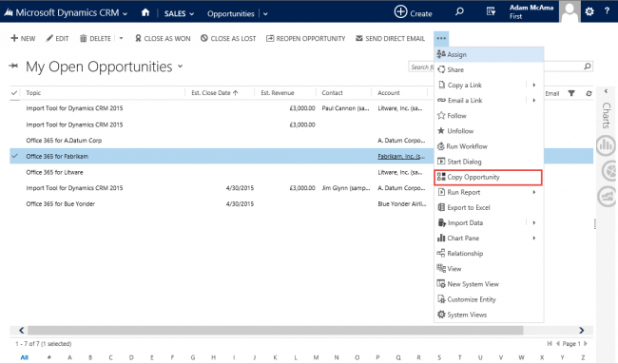618x364 pixels.
Task: Click Copy Opportunity menu entry
Action: tap(489, 178)
